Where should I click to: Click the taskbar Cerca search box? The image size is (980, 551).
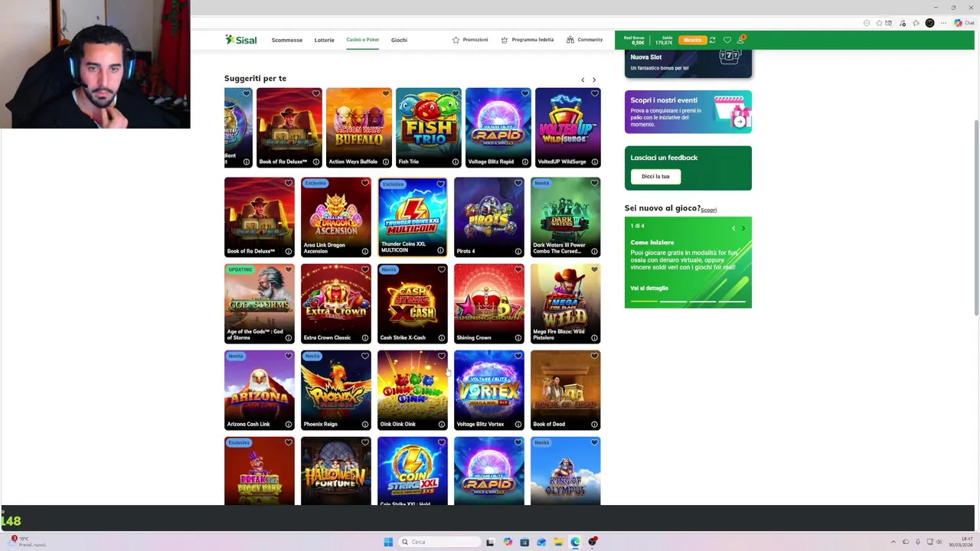coord(439,542)
